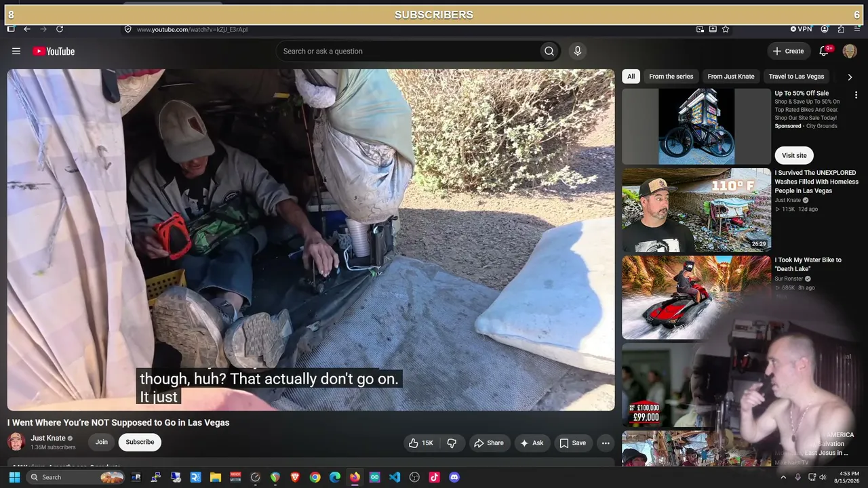This screenshot has height=488, width=868.
Task: Open the browser main menu
Action: (857, 29)
